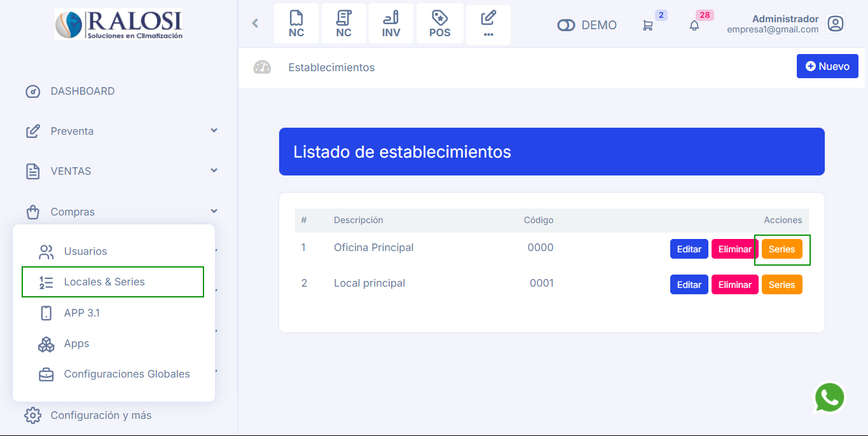This screenshot has height=436, width=868.
Task: Select Configuraciones Globales in the submenu
Action: coord(126,374)
